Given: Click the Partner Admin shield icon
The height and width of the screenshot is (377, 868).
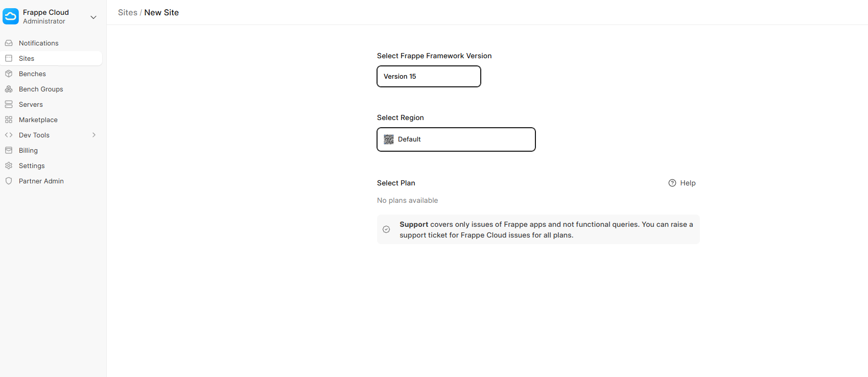Looking at the screenshot, I should [9, 181].
